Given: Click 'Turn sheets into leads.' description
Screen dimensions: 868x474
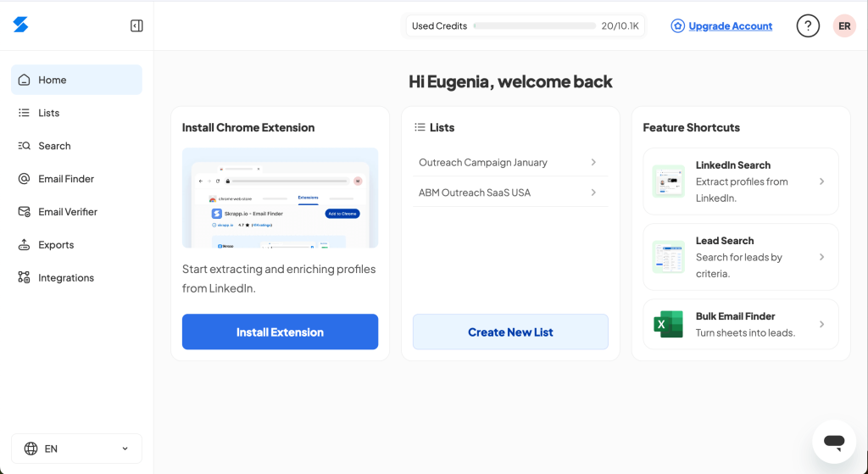Looking at the screenshot, I should (x=745, y=332).
